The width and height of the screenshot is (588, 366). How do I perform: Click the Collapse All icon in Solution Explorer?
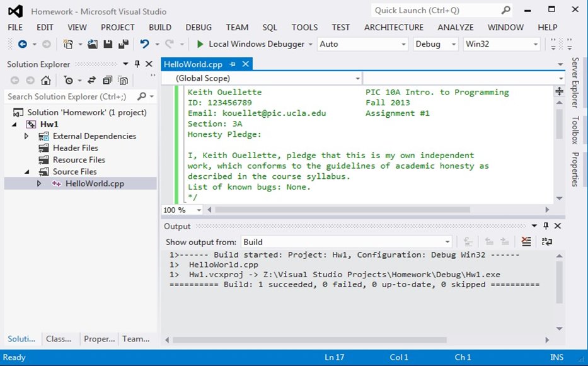pos(107,80)
